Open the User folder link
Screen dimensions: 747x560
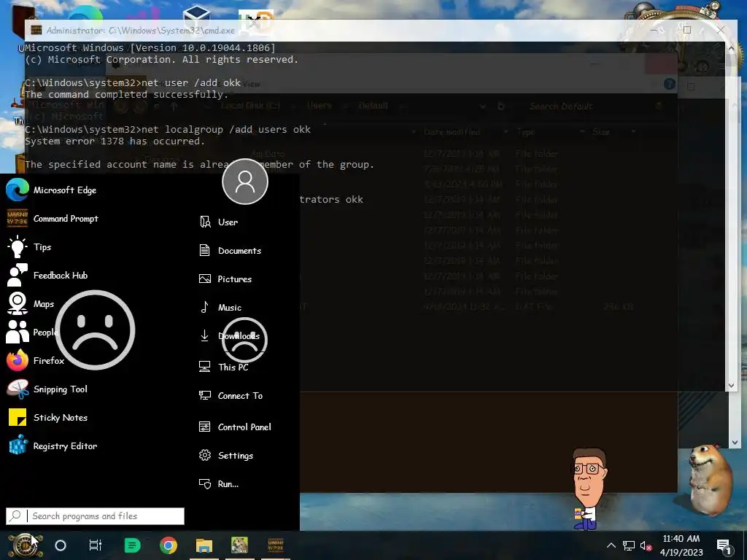coord(218,222)
